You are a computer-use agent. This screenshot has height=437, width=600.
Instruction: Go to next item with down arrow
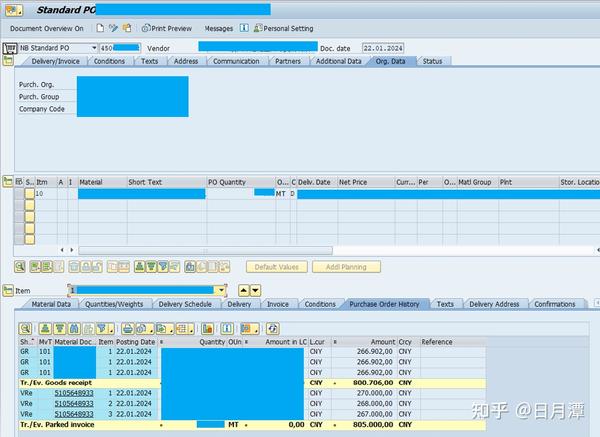(256, 290)
